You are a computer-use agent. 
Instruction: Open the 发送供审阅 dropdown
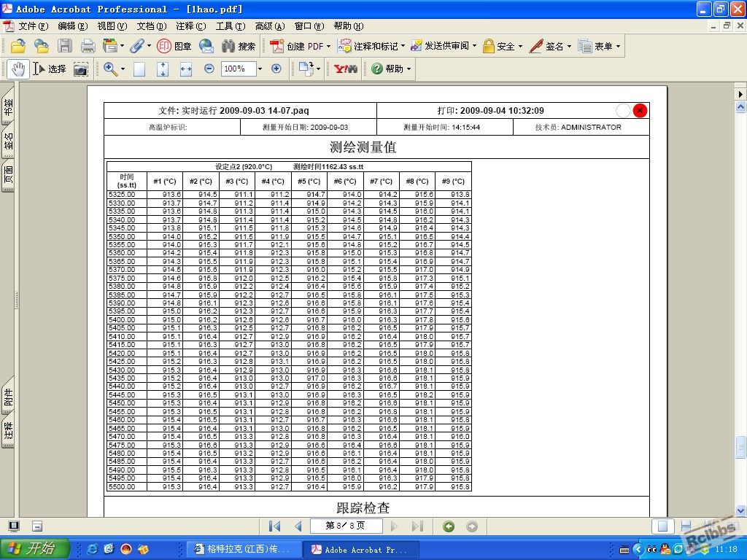pyautogui.click(x=474, y=47)
